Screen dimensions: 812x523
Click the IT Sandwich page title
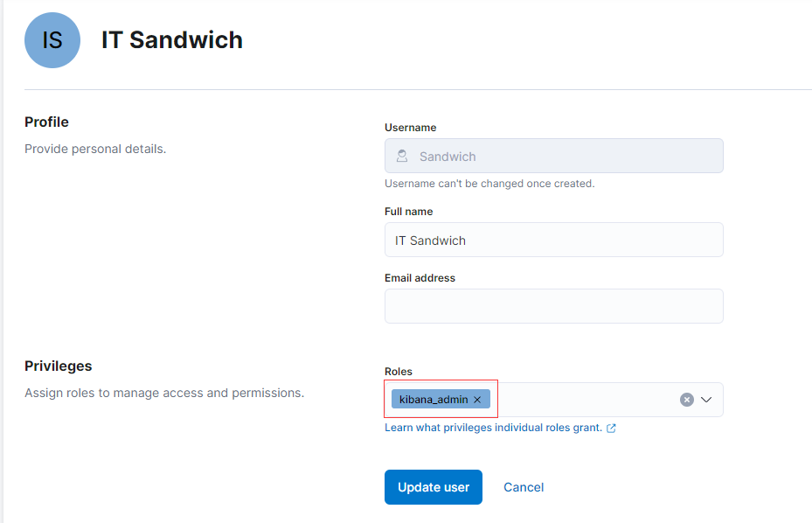tap(172, 40)
